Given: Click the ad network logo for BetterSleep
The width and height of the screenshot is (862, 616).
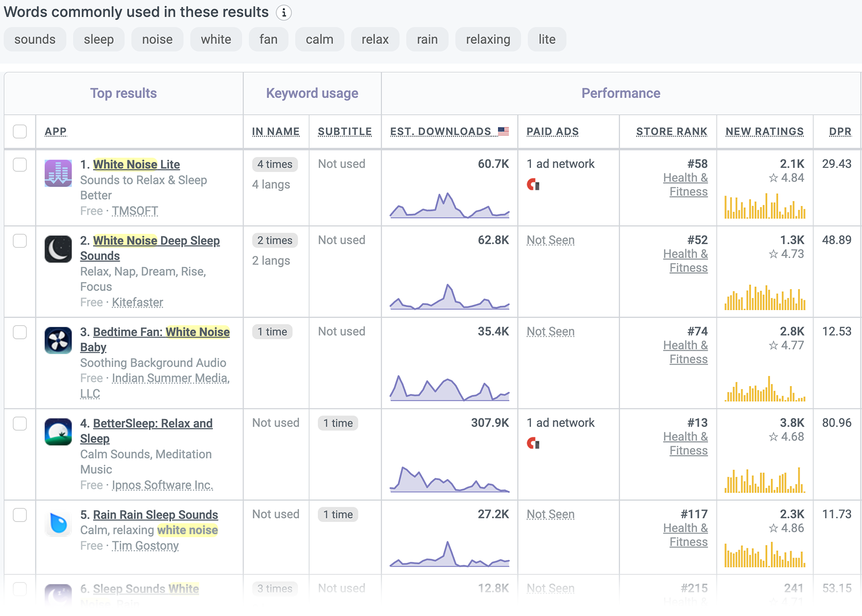Looking at the screenshot, I should (533, 443).
